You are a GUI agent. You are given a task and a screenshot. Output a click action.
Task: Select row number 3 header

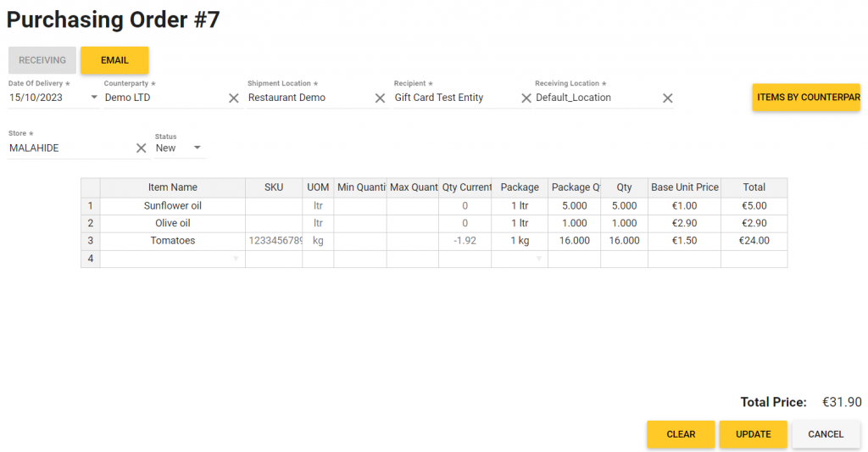(x=91, y=241)
